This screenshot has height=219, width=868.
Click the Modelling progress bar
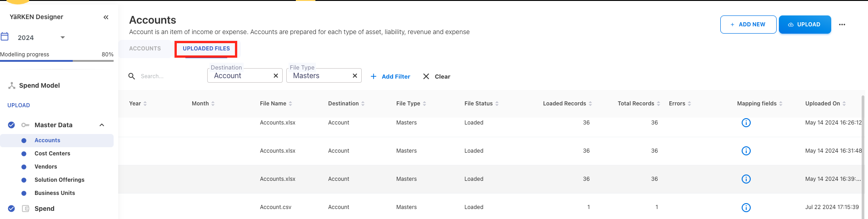(57, 60)
